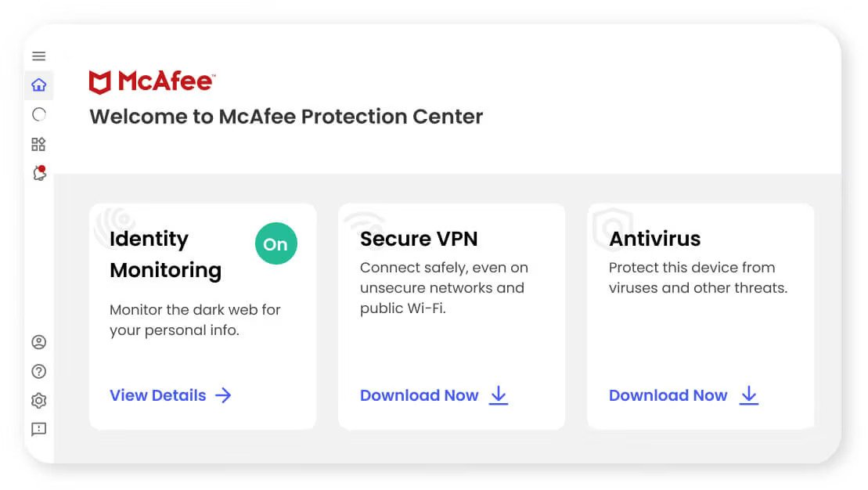Open the hamburger menu at top left
This screenshot has width=868, height=490.
[38, 56]
